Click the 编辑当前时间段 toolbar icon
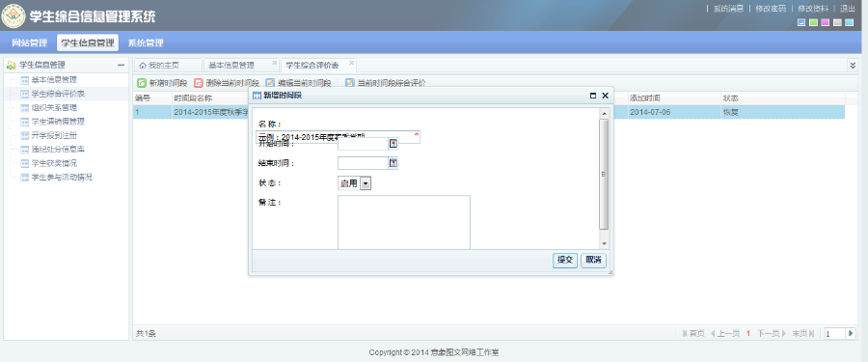 [x=270, y=83]
